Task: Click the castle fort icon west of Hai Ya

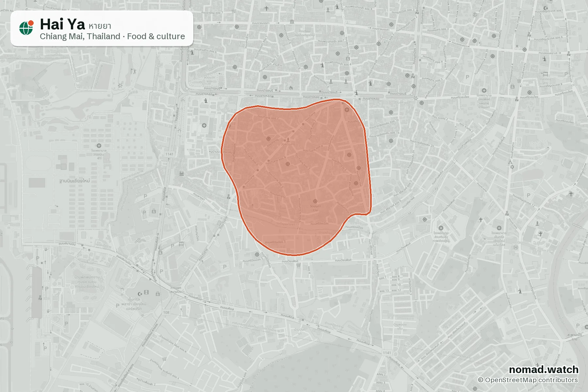Action: 181,173
